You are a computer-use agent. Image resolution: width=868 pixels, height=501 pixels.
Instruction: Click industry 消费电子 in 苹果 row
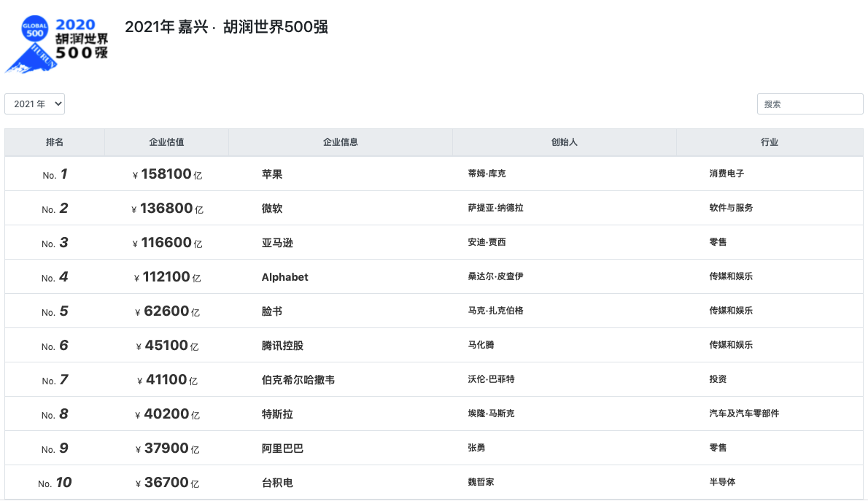[x=726, y=174]
